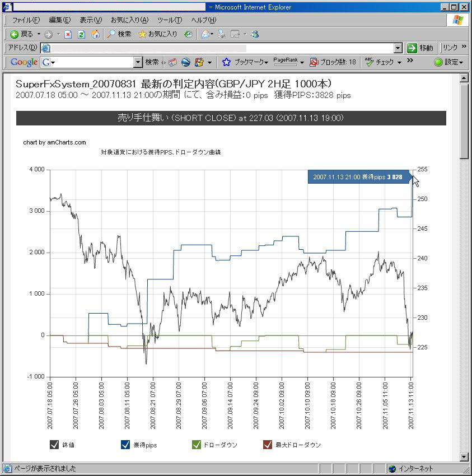Toggle the 獲得pips series checkbox
Viewport: 472px width, 476px height.
pyautogui.click(x=125, y=445)
